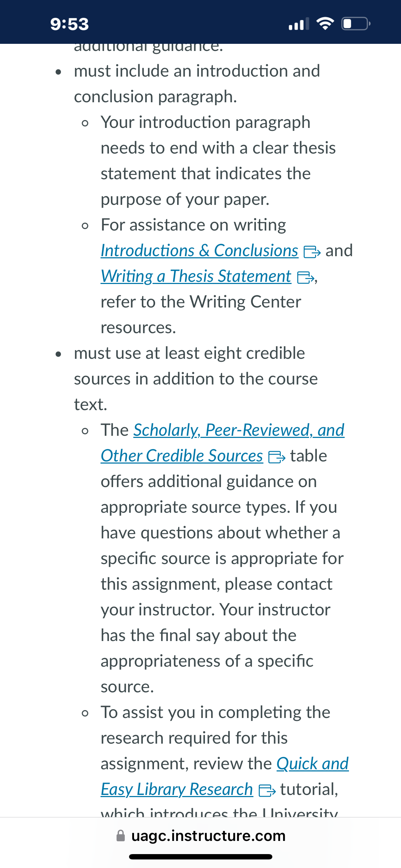
Task: Tap the 'Easy Library Research' link text
Action: [x=177, y=790]
